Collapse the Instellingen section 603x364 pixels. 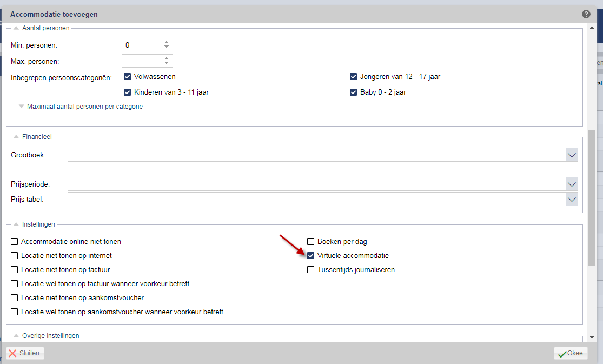[16, 224]
